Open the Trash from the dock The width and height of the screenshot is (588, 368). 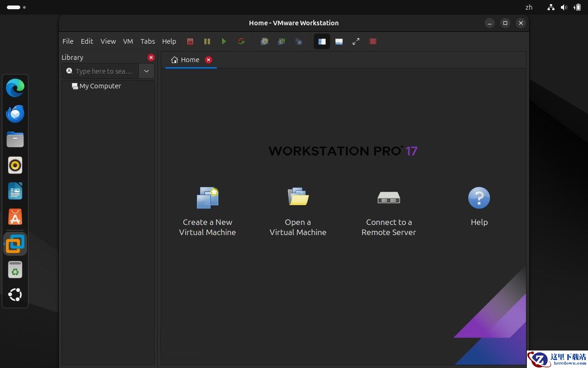(x=15, y=270)
